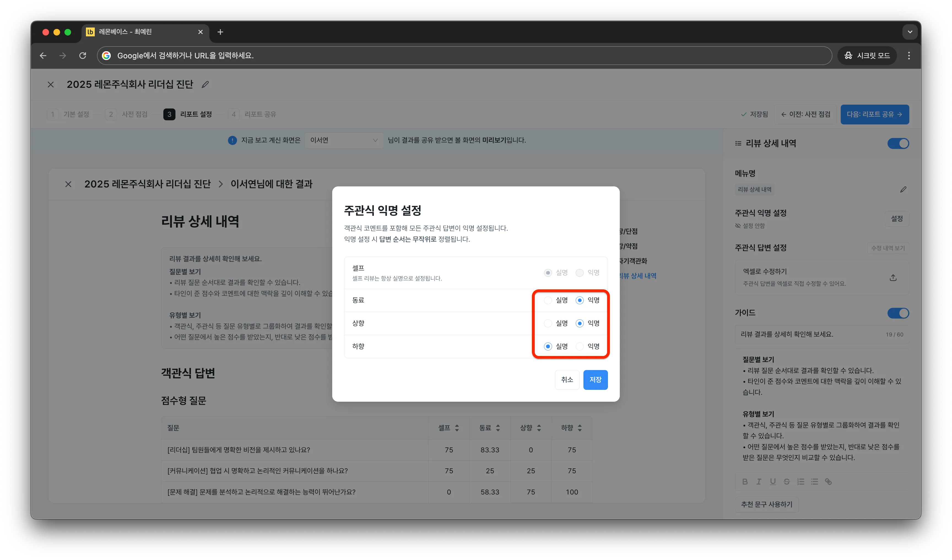Open the 이서연 reviewer dropdown
The width and height of the screenshot is (952, 560).
click(344, 140)
